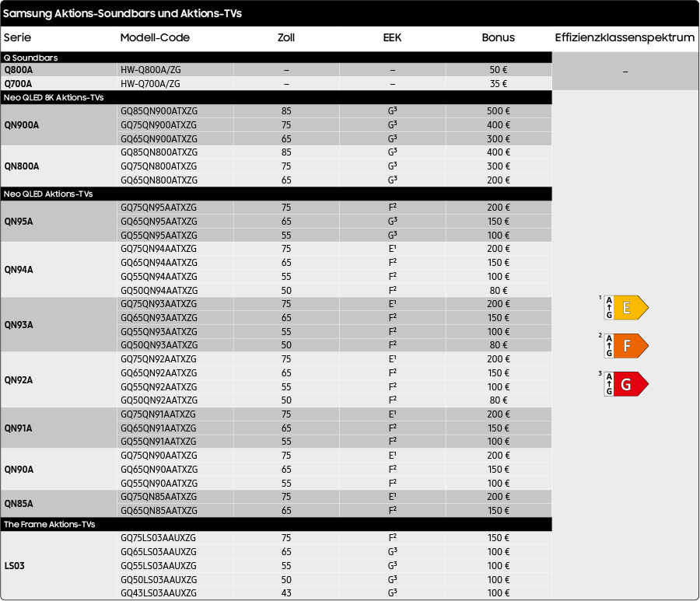700x601 pixels.
Task: Select model code GQ75QN94AATXZG
Action: [x=159, y=249]
